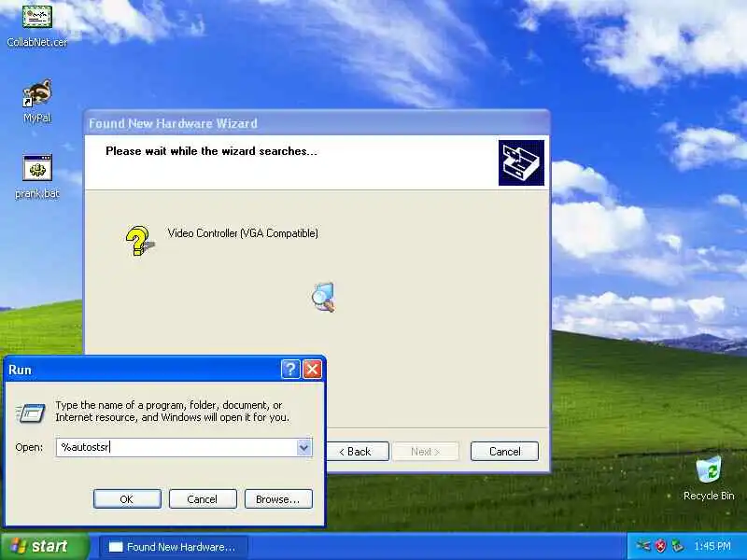The width and height of the screenshot is (747, 560).
Task: Click the Browse... button
Action: tap(278, 499)
